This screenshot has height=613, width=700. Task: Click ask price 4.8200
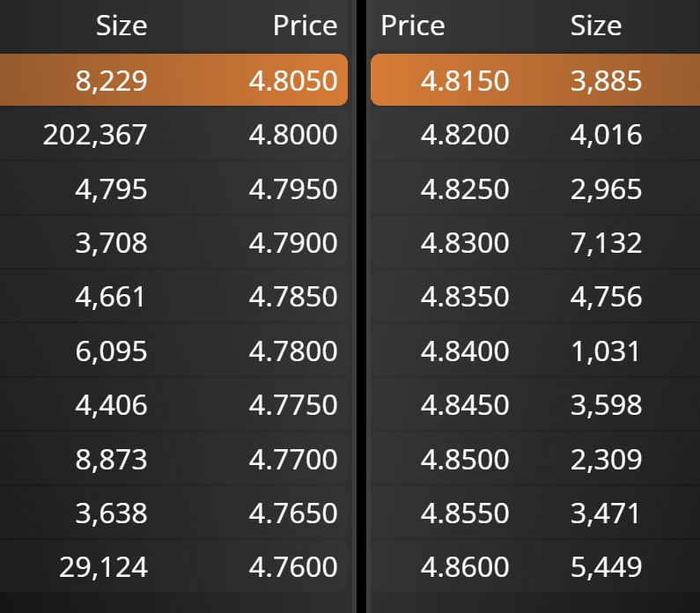[x=464, y=135]
